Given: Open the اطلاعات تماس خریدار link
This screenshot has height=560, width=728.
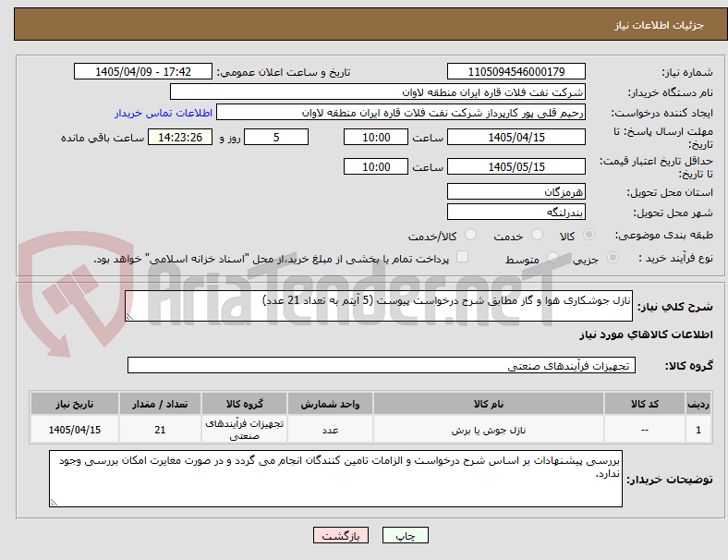Looking at the screenshot, I should click(164, 113).
